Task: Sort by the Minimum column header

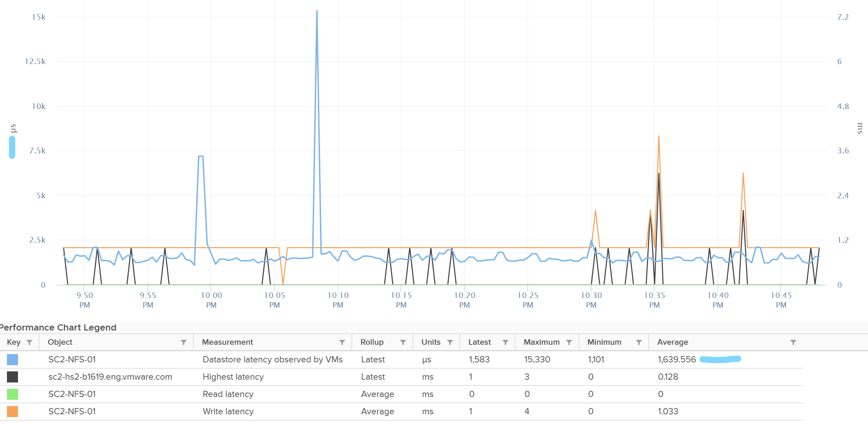Action: click(x=604, y=342)
